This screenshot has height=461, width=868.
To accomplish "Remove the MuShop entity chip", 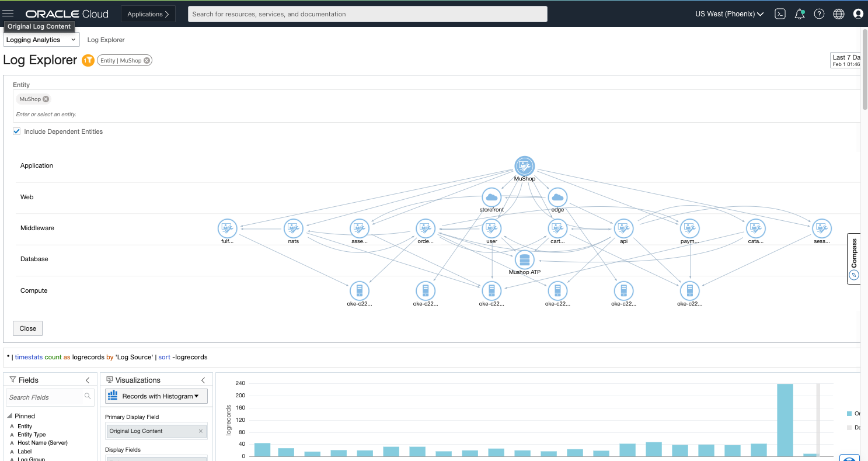I will tap(46, 99).
